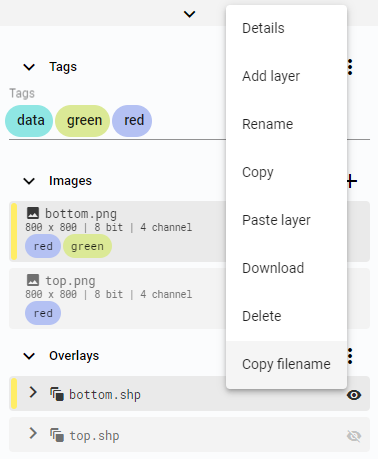This screenshot has width=378, height=459.
Task: Choose Download from the menu
Action: (x=286, y=268)
